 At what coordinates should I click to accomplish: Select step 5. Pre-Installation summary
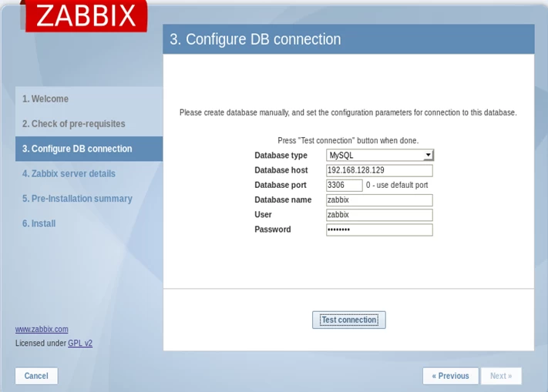[89, 199]
